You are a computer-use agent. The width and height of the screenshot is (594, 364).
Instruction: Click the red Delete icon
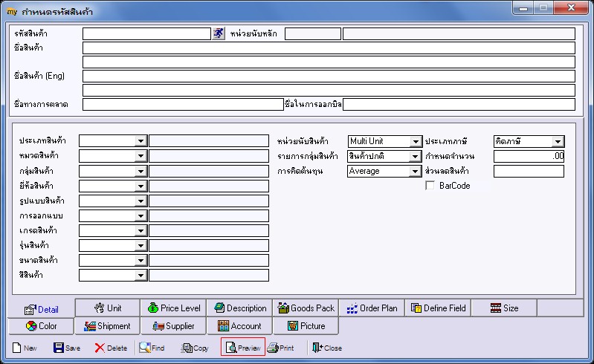tap(100, 348)
